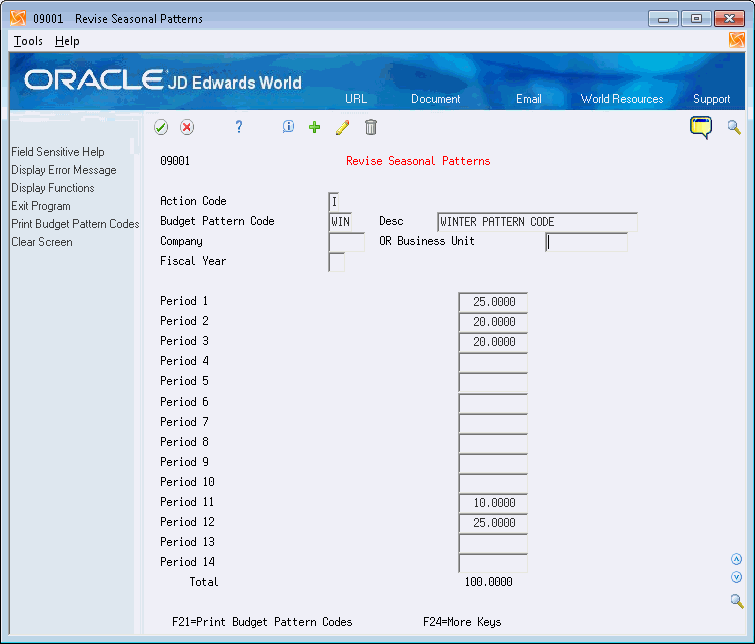
Task: Click the Period 13 empty field
Action: (x=493, y=543)
